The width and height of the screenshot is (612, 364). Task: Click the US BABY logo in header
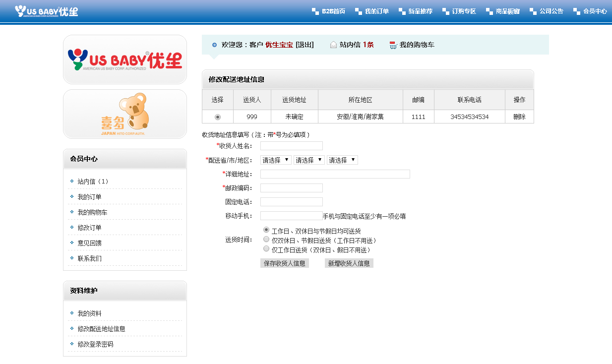tap(46, 11)
